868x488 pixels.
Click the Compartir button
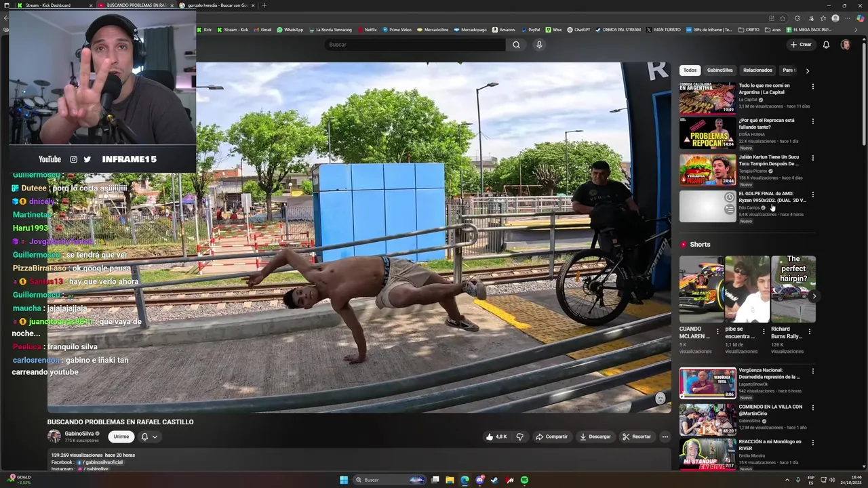tap(551, 436)
